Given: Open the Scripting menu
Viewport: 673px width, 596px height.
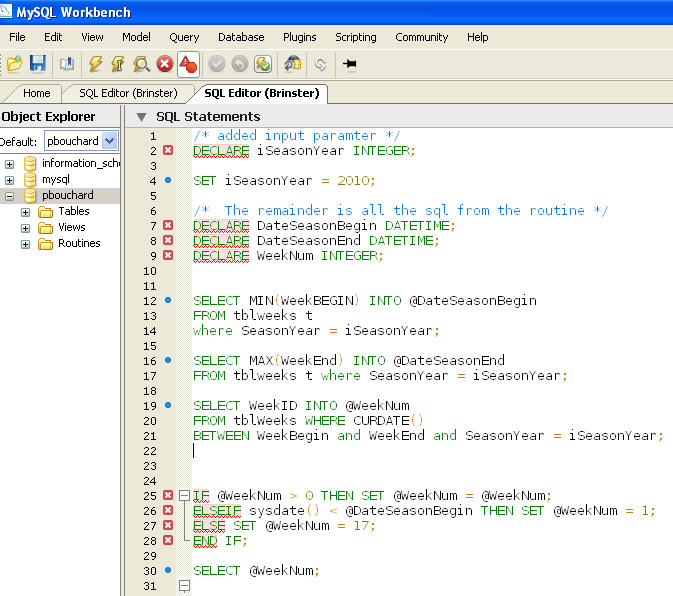Looking at the screenshot, I should pos(356,37).
